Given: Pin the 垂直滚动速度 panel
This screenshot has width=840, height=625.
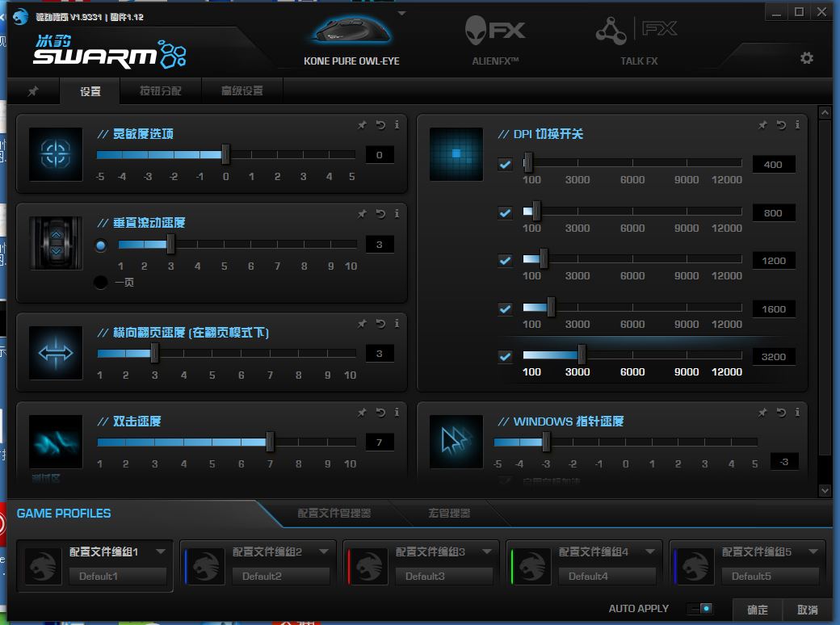Looking at the screenshot, I should pos(362,214).
